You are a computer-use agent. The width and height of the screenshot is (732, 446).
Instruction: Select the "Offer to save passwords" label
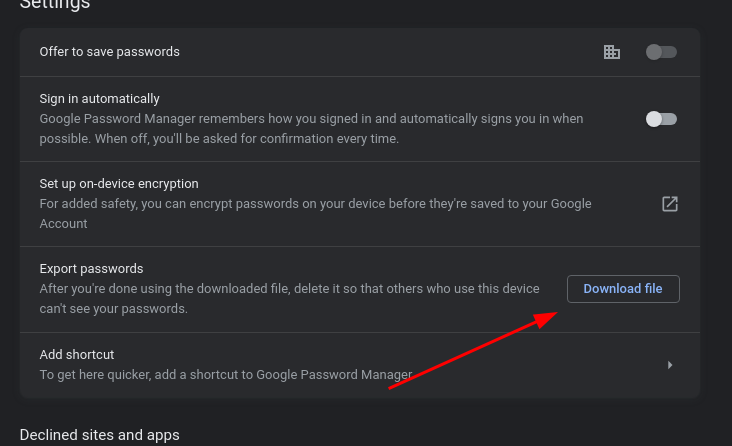[x=109, y=52]
